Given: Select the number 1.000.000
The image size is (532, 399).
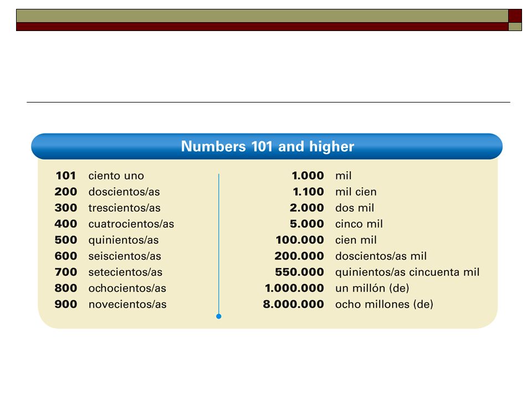Looking at the screenshot, I should [x=294, y=288].
